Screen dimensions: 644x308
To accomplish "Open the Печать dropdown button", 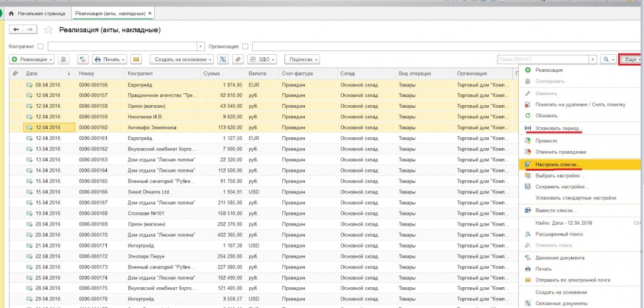I will tap(109, 60).
